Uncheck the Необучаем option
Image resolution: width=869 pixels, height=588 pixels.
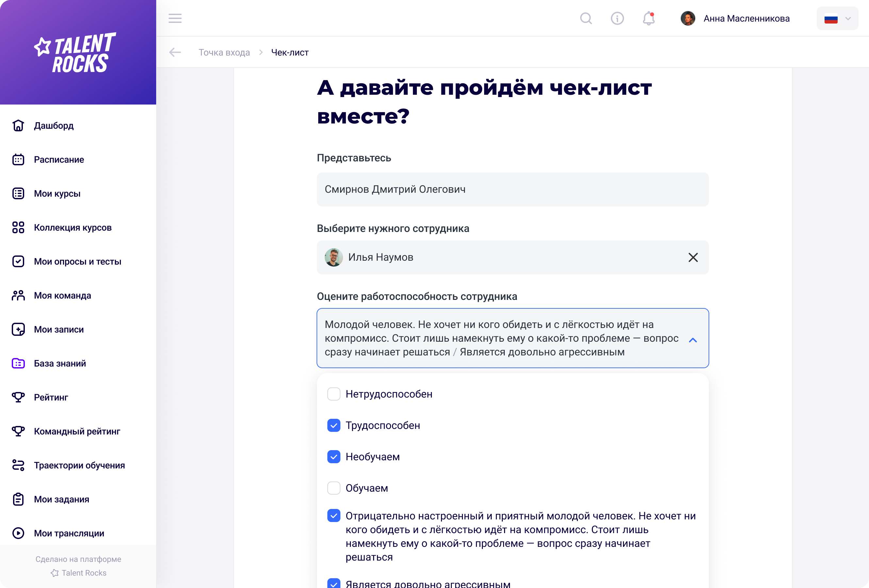(x=334, y=457)
